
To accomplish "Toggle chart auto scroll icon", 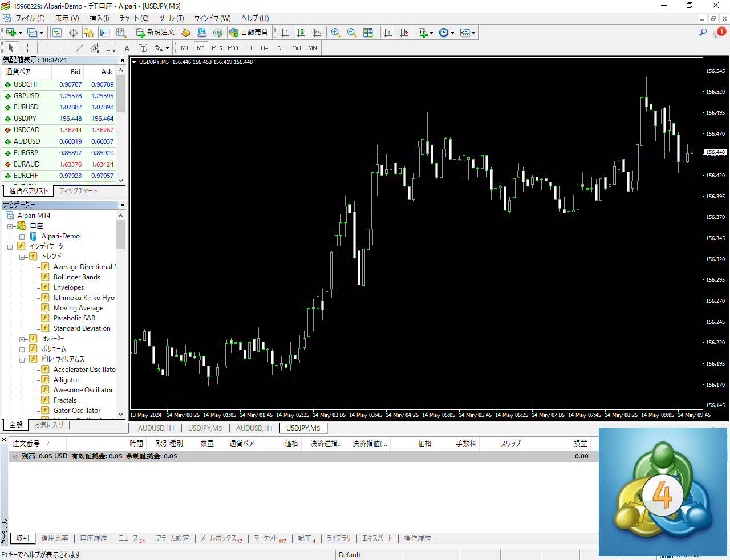I will click(x=388, y=33).
